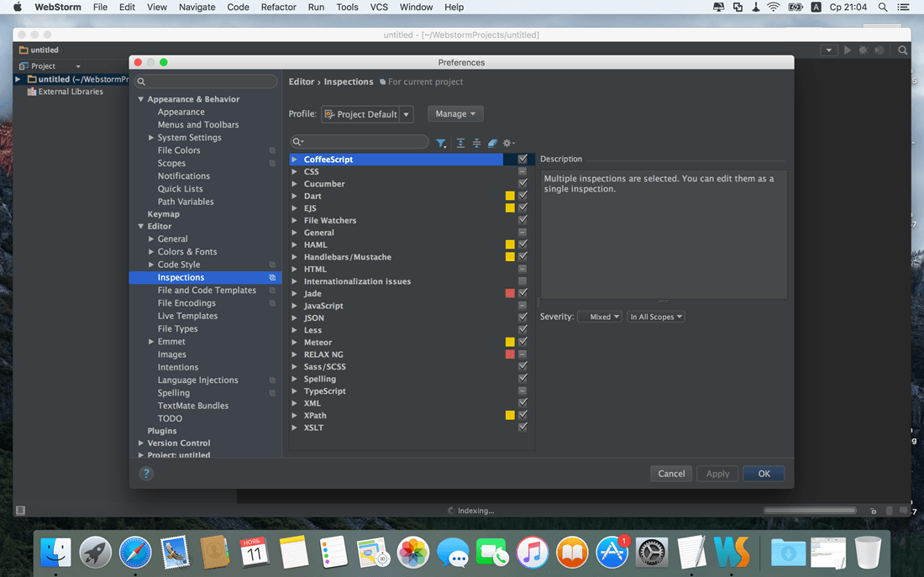Image resolution: width=924 pixels, height=577 pixels.
Task: Open the Severity Mixed dropdown
Action: tap(600, 317)
